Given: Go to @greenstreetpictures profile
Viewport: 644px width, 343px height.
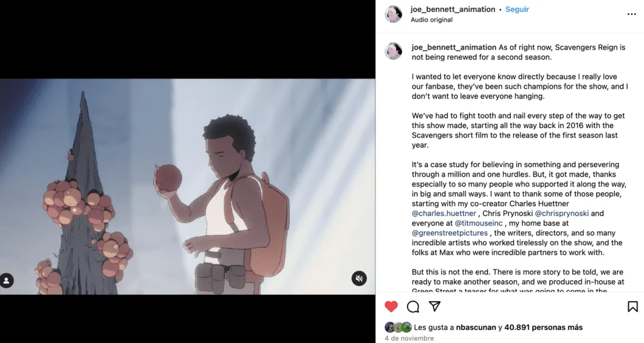Looking at the screenshot, I should [450, 233].
